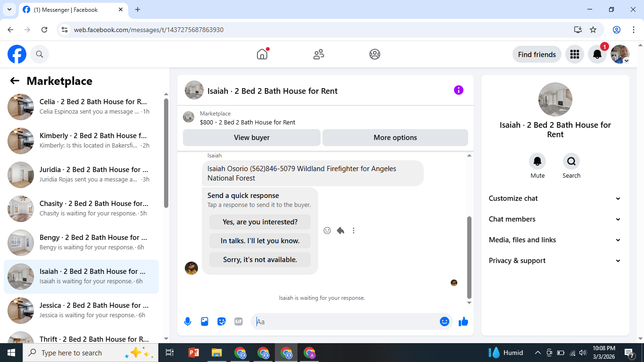Open the Friends icon in top navigation
644x362 pixels.
[319, 54]
